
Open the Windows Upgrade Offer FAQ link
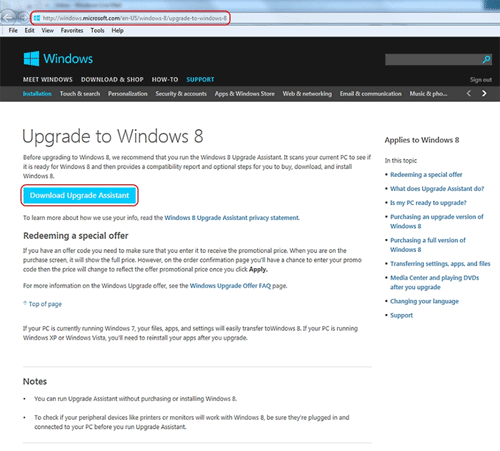230,286
